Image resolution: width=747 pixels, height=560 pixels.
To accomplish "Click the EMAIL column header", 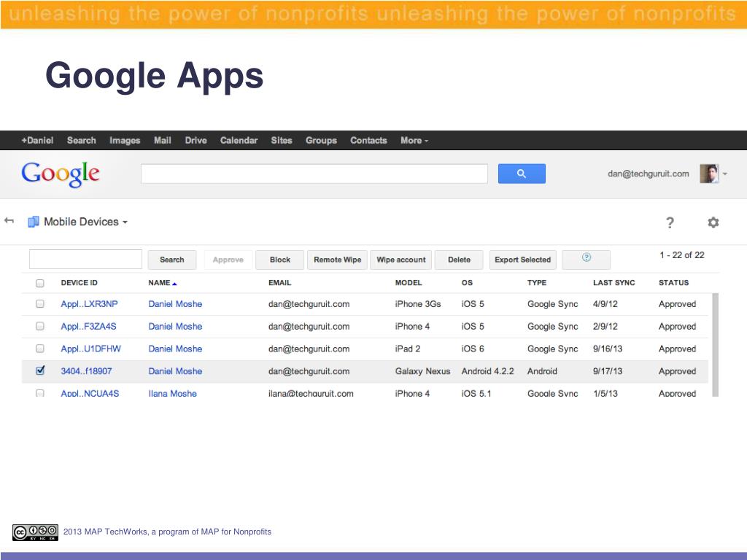I will (x=279, y=283).
